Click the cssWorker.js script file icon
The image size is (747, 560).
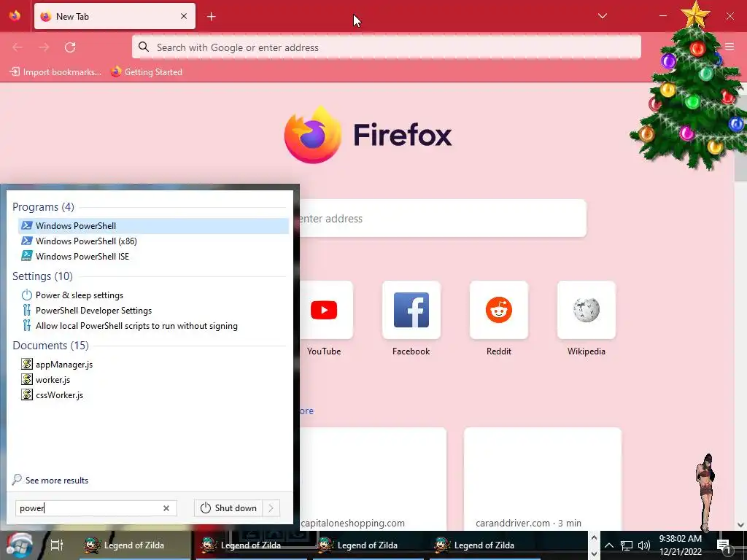(27, 394)
